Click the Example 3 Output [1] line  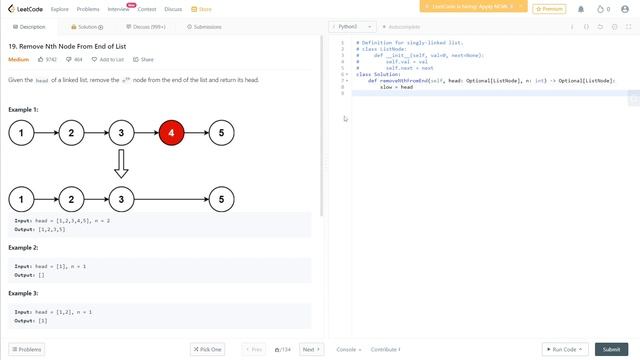(31, 321)
